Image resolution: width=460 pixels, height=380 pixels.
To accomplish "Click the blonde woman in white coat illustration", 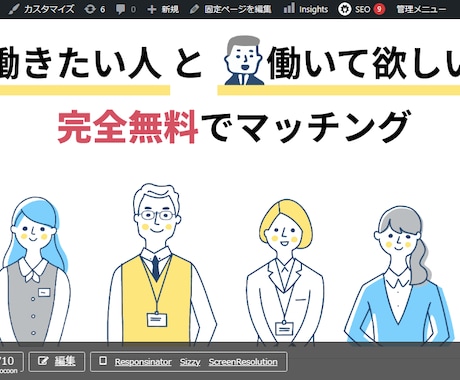I will (x=285, y=271).
